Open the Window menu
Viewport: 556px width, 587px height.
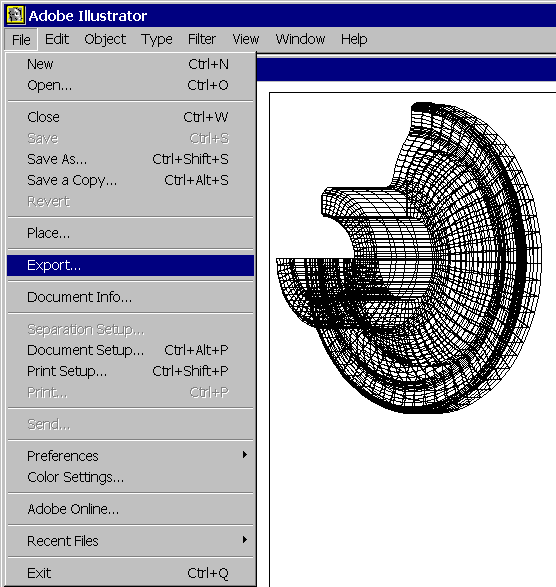(x=300, y=39)
